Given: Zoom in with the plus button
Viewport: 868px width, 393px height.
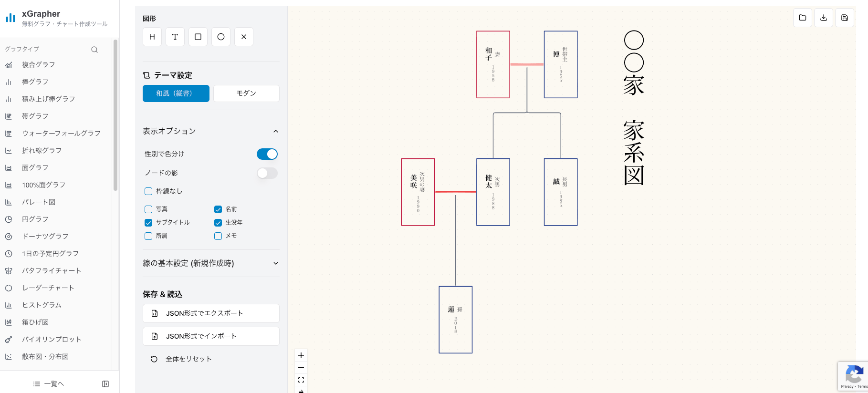Looking at the screenshot, I should tap(301, 355).
